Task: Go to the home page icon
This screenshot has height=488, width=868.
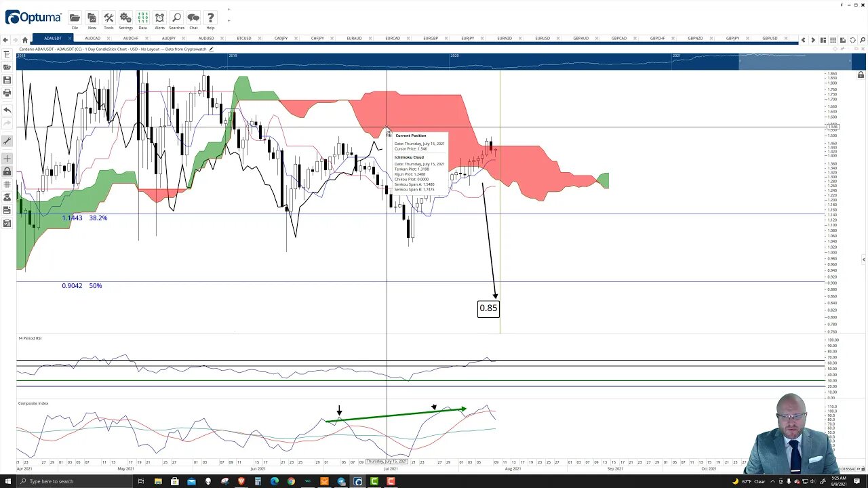Action: click(25, 40)
